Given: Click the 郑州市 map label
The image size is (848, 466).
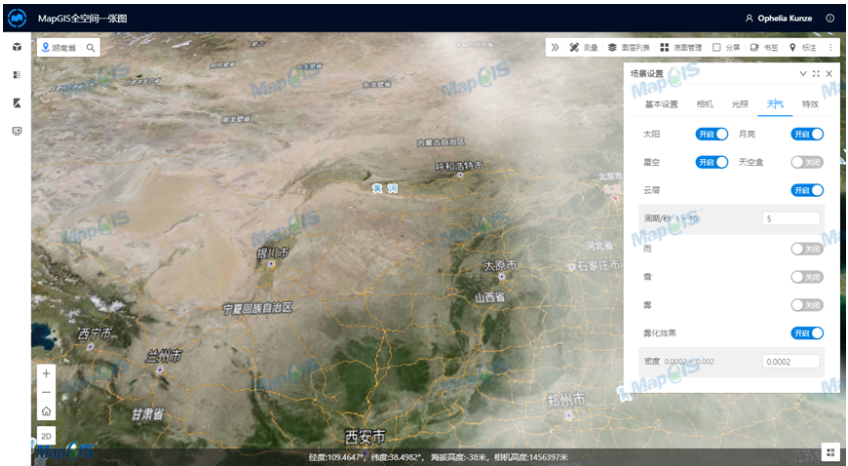Looking at the screenshot, I should (566, 401).
